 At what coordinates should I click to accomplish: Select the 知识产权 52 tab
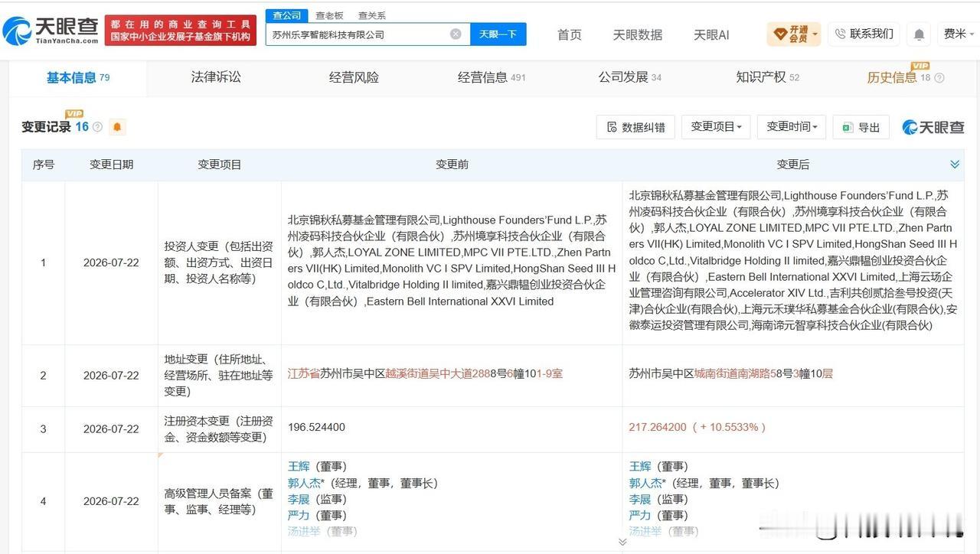[767, 77]
